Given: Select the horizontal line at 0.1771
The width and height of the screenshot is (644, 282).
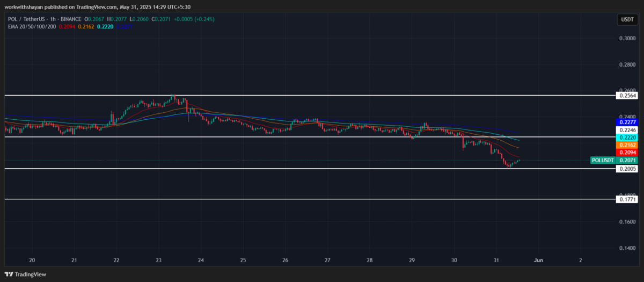Looking at the screenshot, I should [322, 199].
